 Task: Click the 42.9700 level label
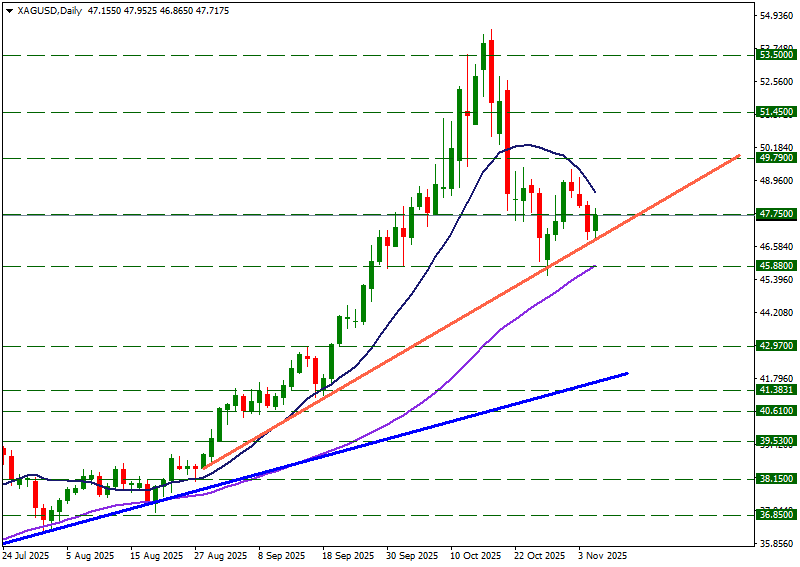point(776,346)
